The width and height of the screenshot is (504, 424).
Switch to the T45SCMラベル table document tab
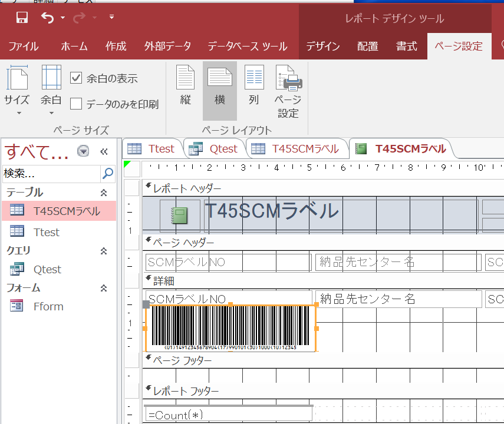tap(297, 149)
